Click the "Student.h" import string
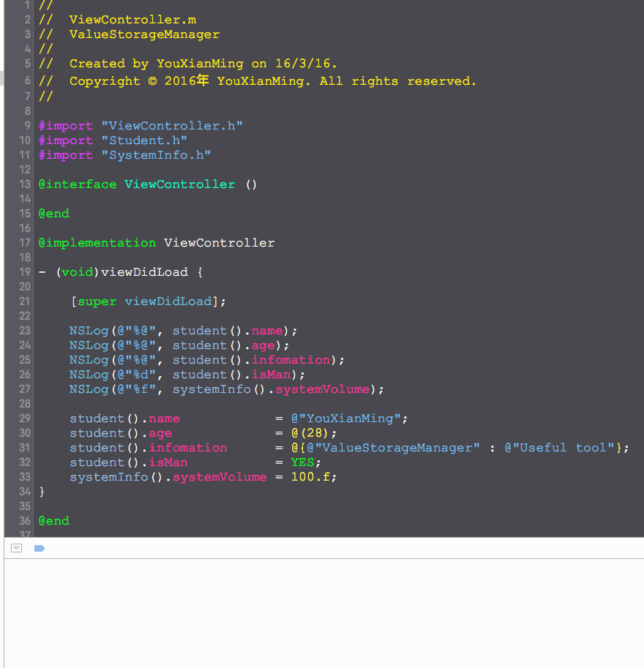The width and height of the screenshot is (644, 668). [144, 140]
